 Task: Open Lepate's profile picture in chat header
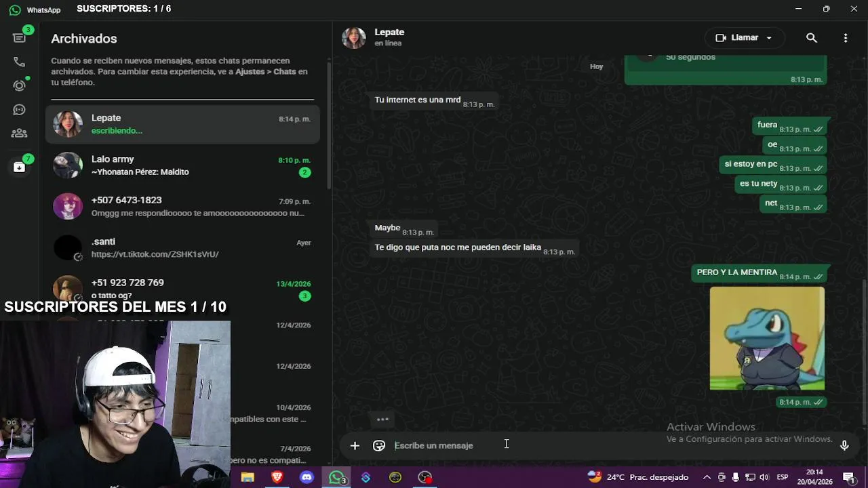(x=354, y=38)
